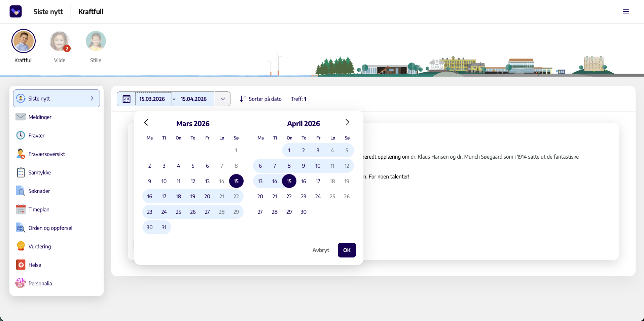Click the Timeplan calendar icon
This screenshot has width=644, height=321.
click(21, 209)
